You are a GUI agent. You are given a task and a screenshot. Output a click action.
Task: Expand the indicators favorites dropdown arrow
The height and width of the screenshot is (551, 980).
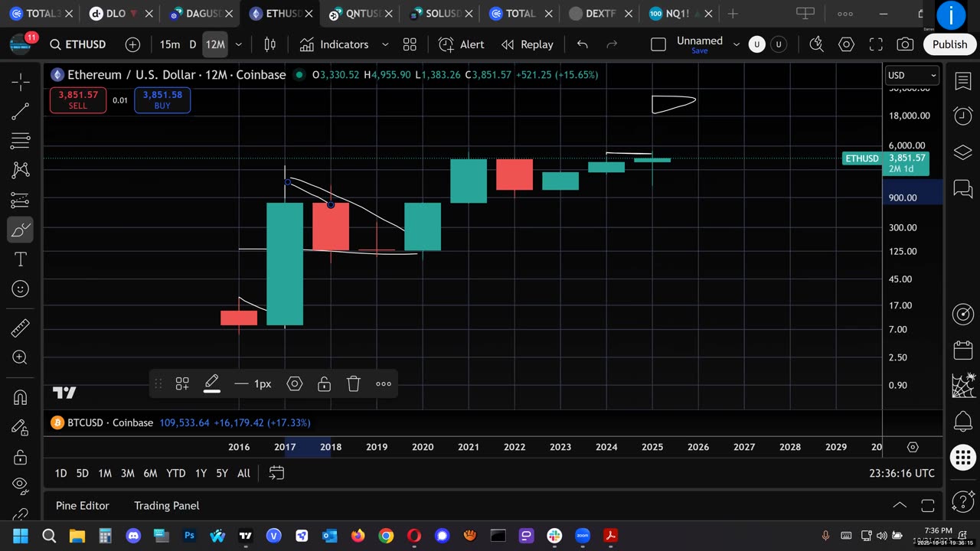[x=385, y=44]
